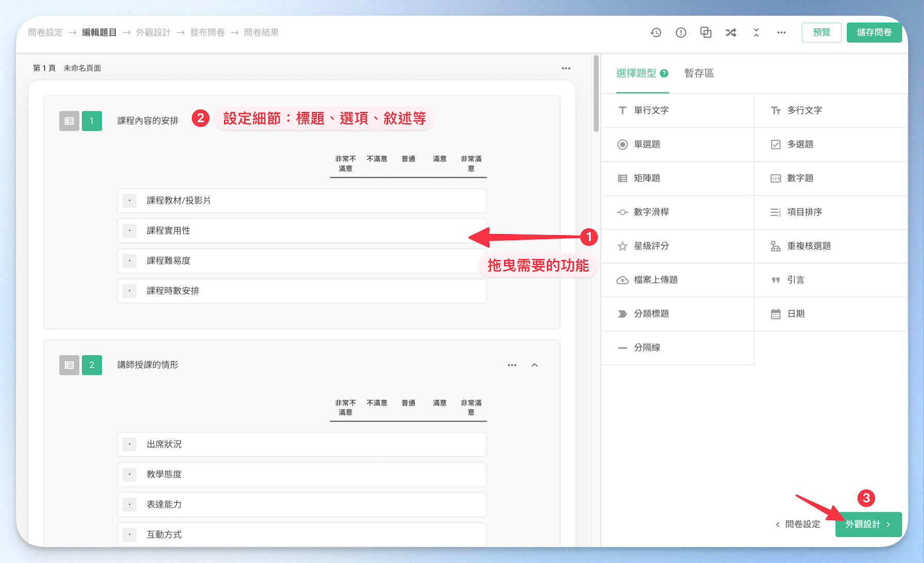Switch to the 暫存區 tab
Viewport: 924px width, 563px height.
coord(699,73)
